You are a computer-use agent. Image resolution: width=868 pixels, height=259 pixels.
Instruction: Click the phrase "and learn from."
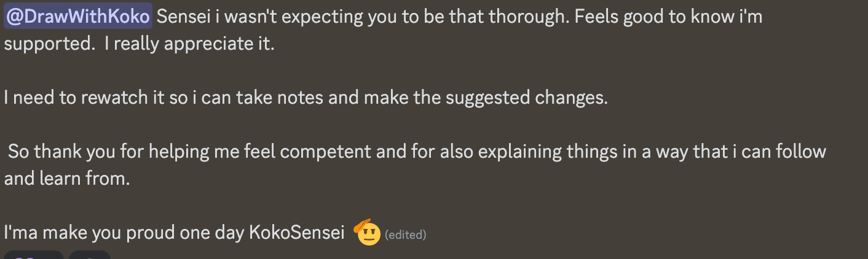click(66, 179)
